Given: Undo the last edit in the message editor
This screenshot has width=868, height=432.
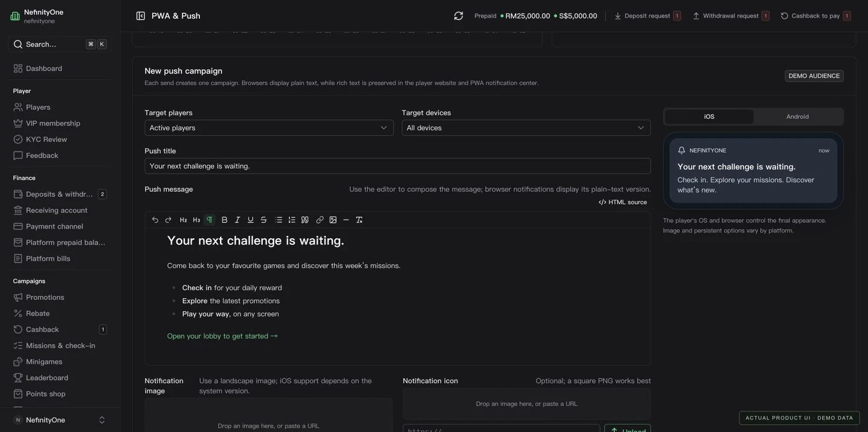Looking at the screenshot, I should (155, 220).
